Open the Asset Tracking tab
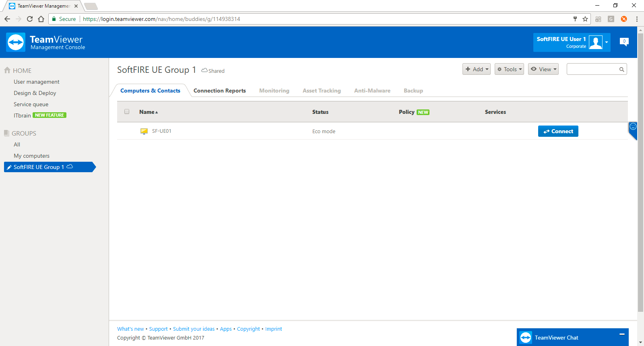This screenshot has width=644, height=346. pos(322,91)
